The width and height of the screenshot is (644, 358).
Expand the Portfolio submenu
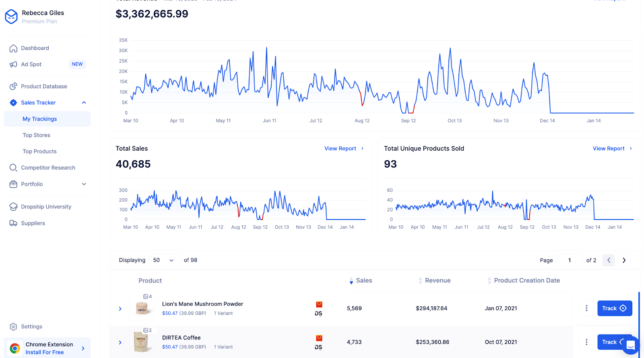click(84, 184)
